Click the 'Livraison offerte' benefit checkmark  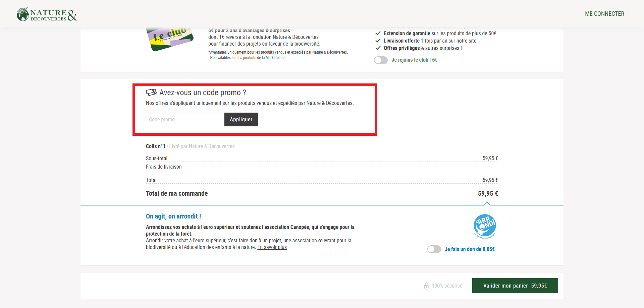pyautogui.click(x=378, y=41)
